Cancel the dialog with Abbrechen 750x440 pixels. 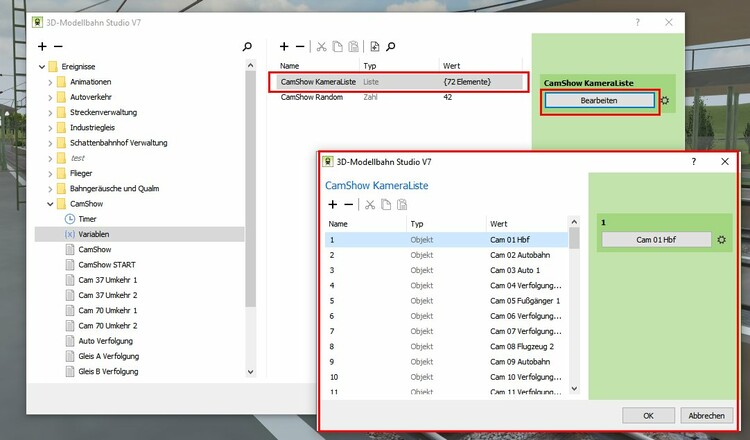pyautogui.click(x=706, y=416)
